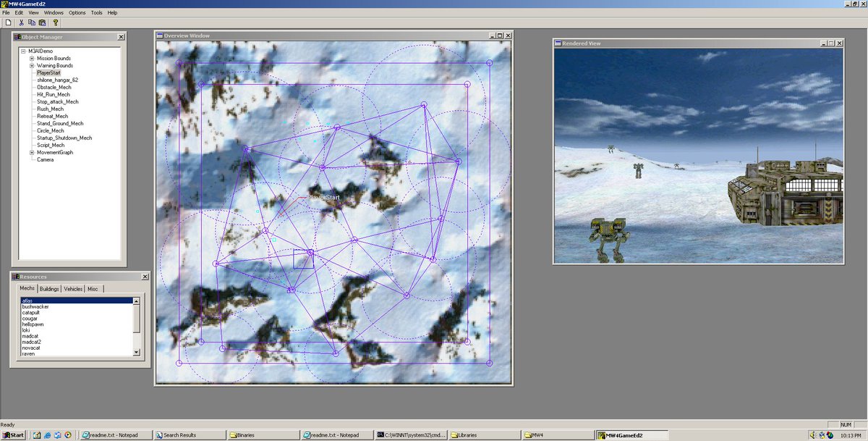The image size is (868, 441).
Task: Select Circle_Mech tree item
Action: (x=51, y=130)
